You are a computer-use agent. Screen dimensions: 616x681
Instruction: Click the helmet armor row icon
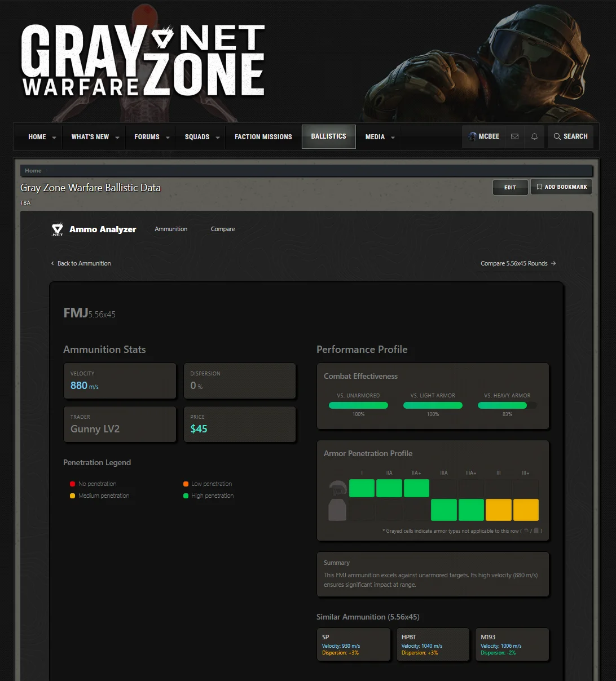click(x=337, y=488)
